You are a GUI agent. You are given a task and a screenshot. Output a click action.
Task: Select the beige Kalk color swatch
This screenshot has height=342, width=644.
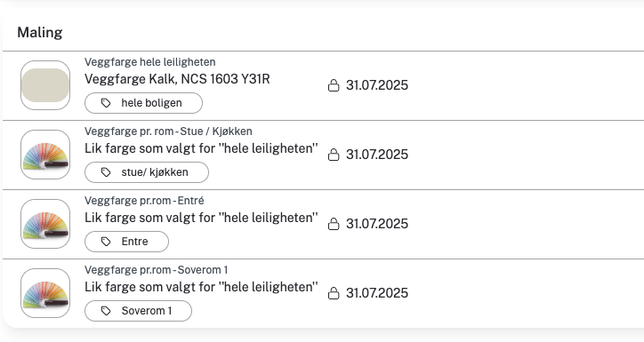pos(45,85)
